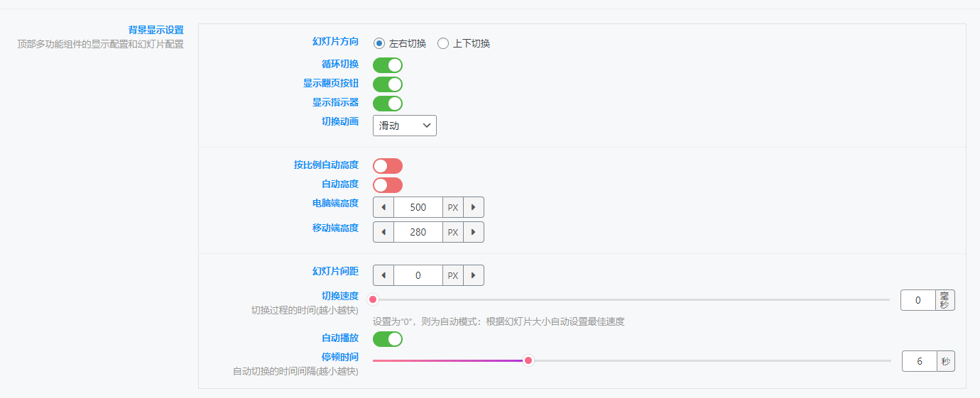Viewport: 980px width, 398px height.
Task: Click the 背景显示设置 section heading
Action: [156, 30]
